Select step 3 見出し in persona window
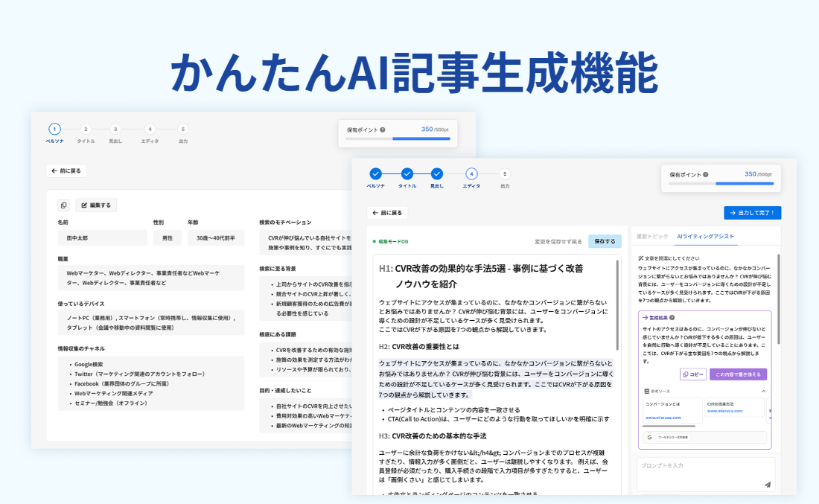The image size is (819, 504). (115, 129)
